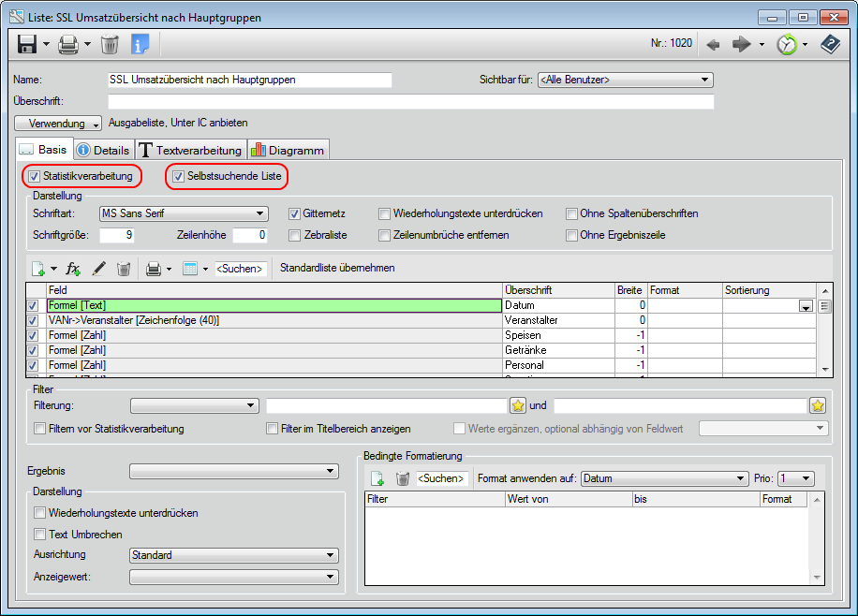The width and height of the screenshot is (858, 616).
Task: Open the Diagramm tab
Action: click(x=288, y=150)
